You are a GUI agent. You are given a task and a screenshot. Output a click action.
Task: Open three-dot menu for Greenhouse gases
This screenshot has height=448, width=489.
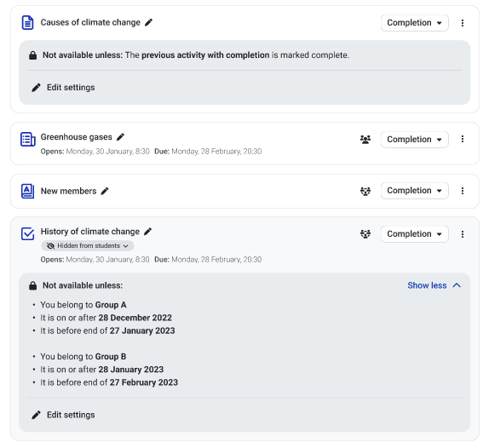(463, 139)
